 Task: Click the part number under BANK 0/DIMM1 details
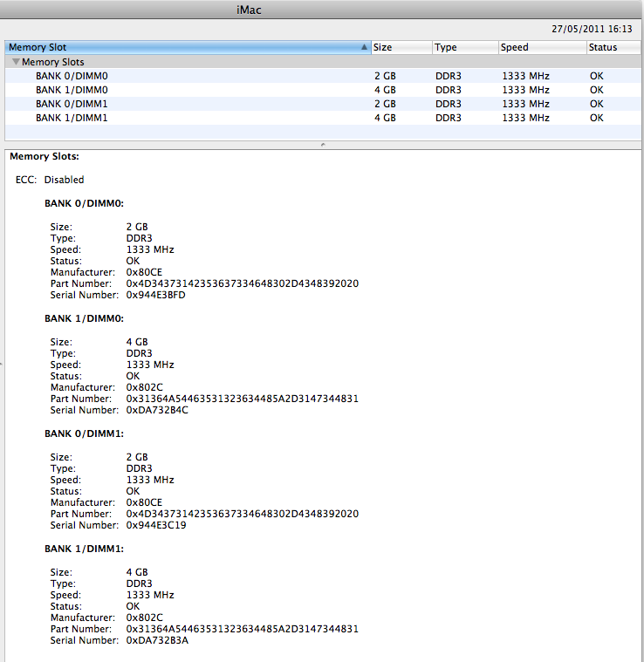point(243,514)
